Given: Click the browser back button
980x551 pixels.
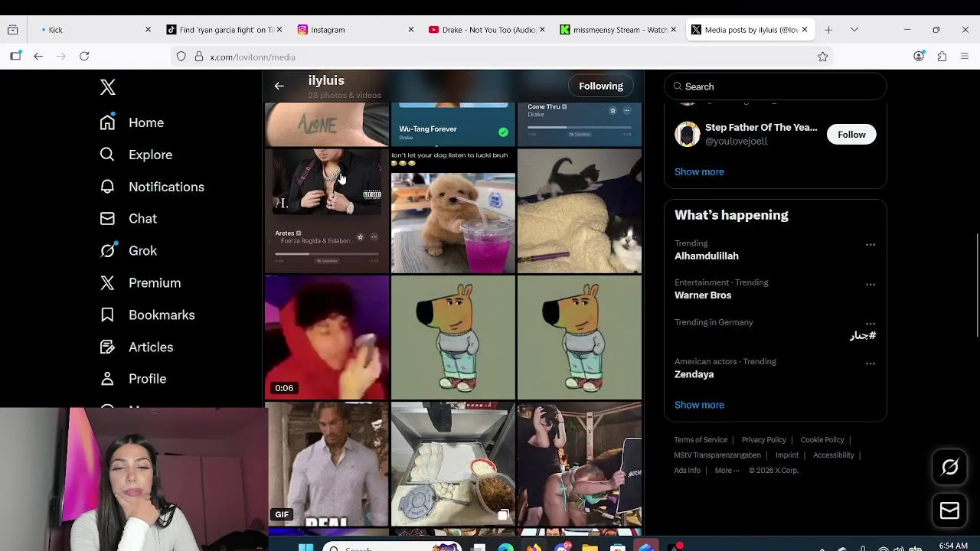Looking at the screenshot, I should tap(38, 57).
